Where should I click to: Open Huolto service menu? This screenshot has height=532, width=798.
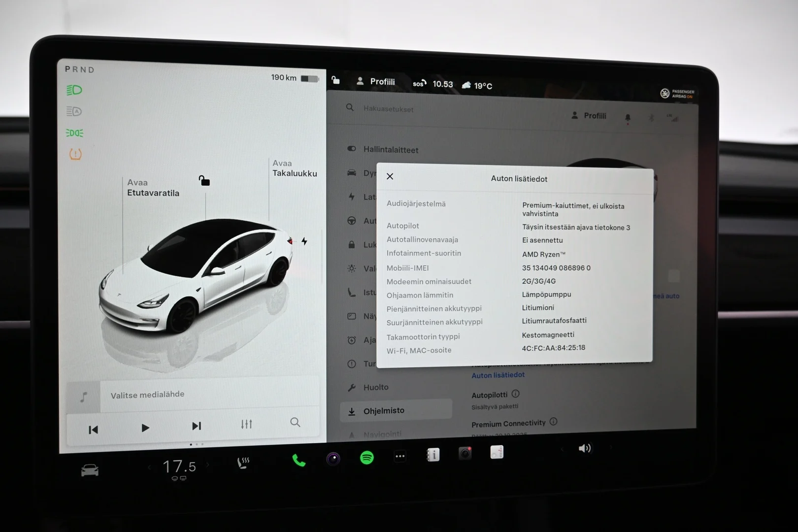[376, 387]
